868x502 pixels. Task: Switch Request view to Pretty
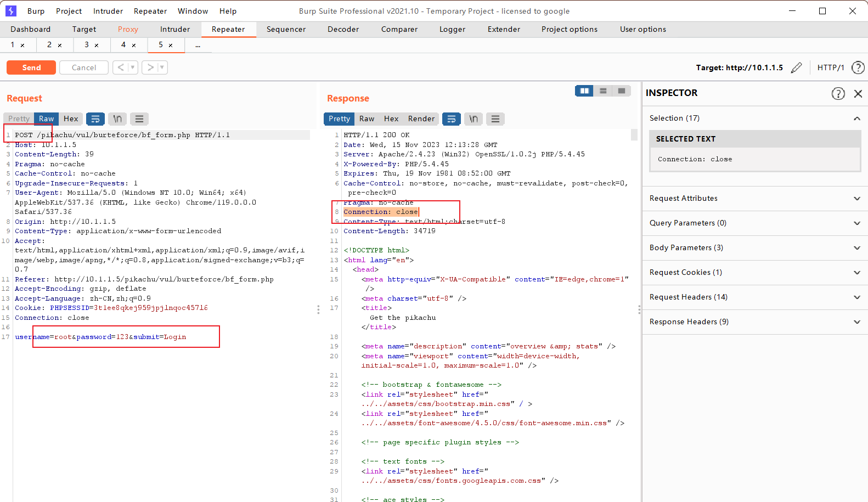[x=19, y=119]
